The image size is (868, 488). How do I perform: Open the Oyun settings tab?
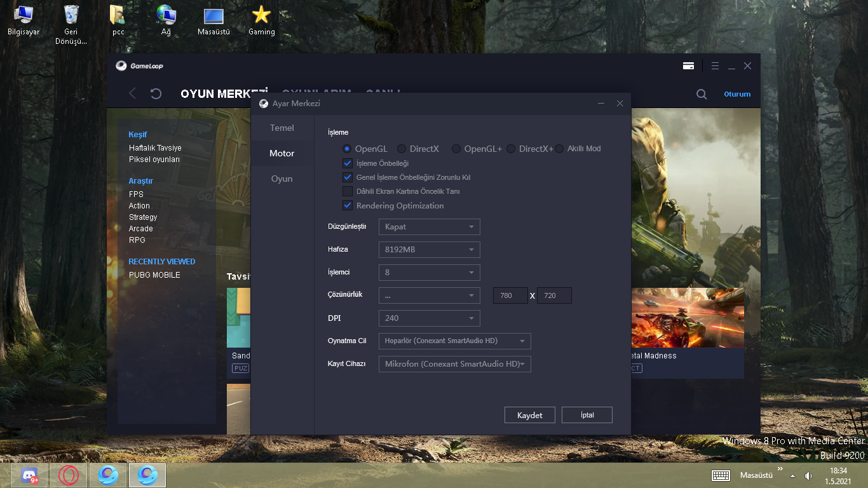coord(282,179)
